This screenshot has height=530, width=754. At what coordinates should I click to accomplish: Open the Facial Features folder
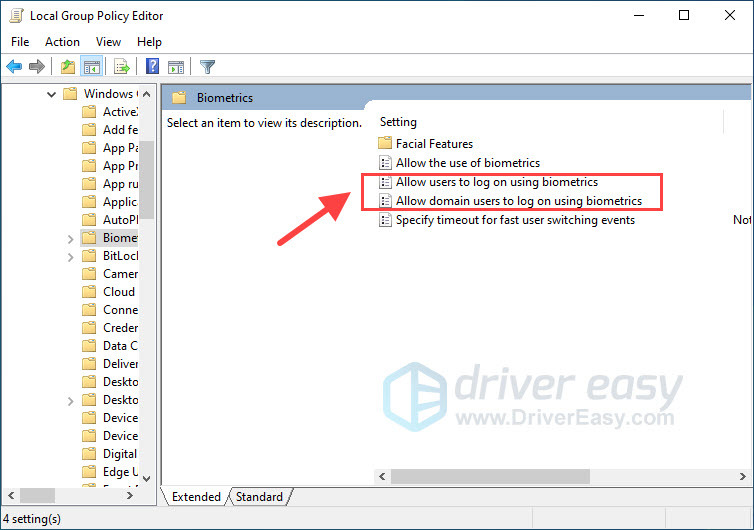pyautogui.click(x=434, y=144)
